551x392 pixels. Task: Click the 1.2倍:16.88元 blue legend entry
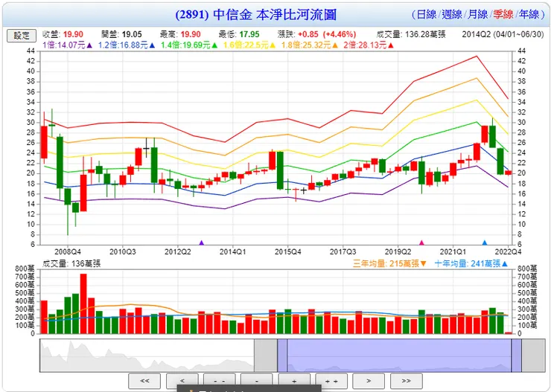pos(127,45)
